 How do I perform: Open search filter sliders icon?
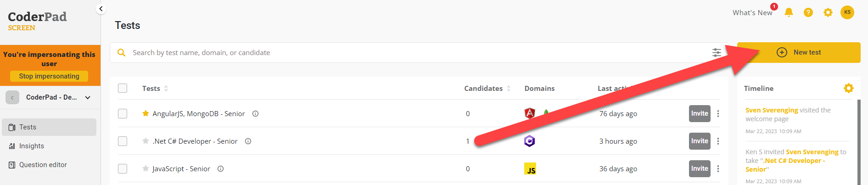point(717,53)
